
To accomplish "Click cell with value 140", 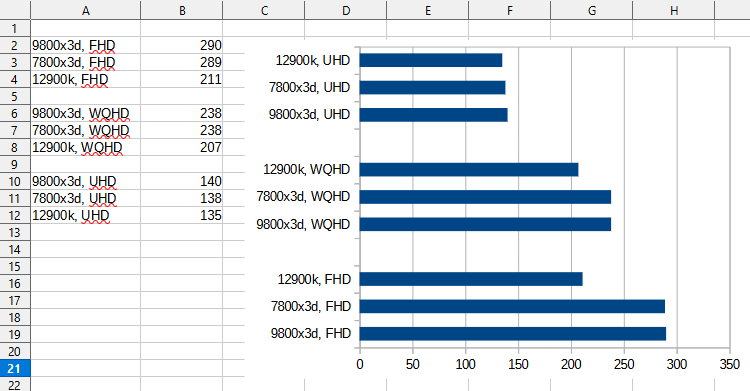I will click(x=182, y=181).
